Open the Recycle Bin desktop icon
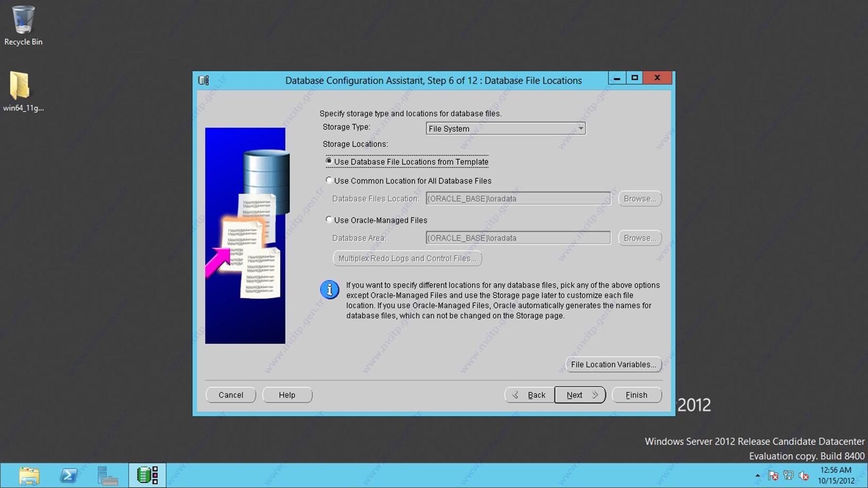This screenshot has width=868, height=488. pos(23,25)
